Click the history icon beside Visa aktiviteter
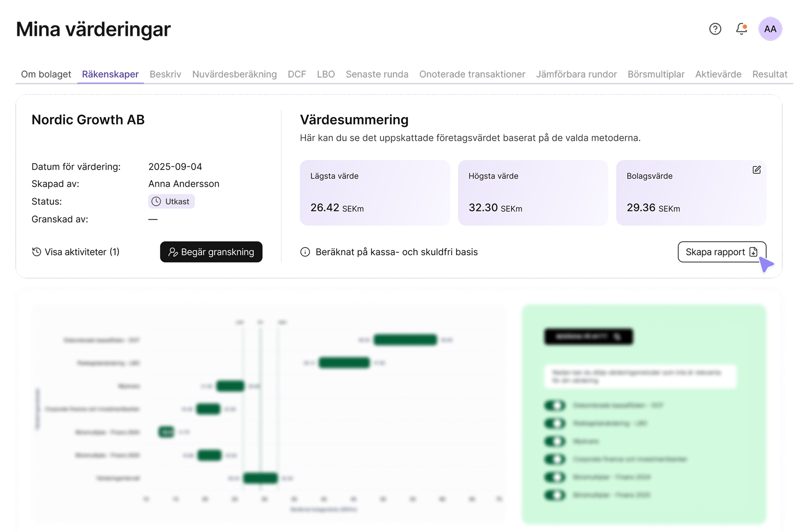The height and width of the screenshot is (532, 798). pyautogui.click(x=36, y=252)
